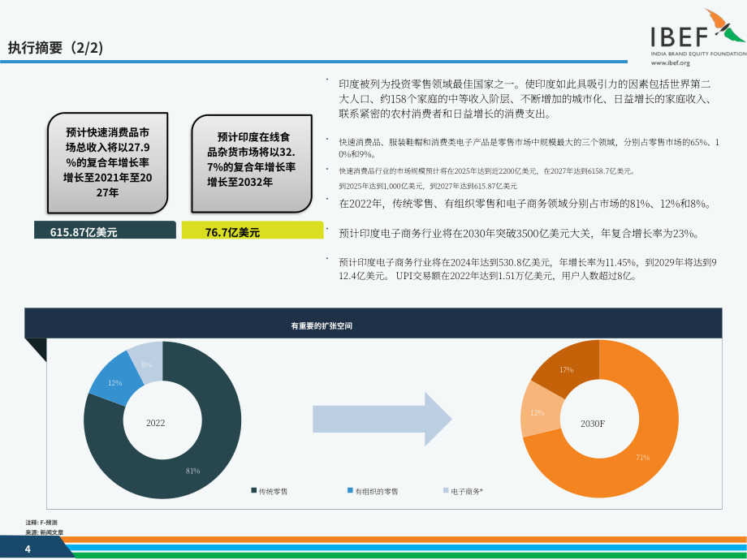This screenshot has width=747, height=560.
Task: Click the line mentioning 6158.7亿美元
Action: click(x=486, y=171)
